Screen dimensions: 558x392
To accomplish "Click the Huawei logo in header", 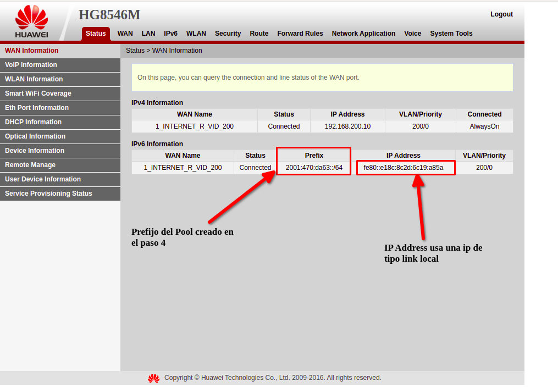I will pyautogui.click(x=31, y=22).
